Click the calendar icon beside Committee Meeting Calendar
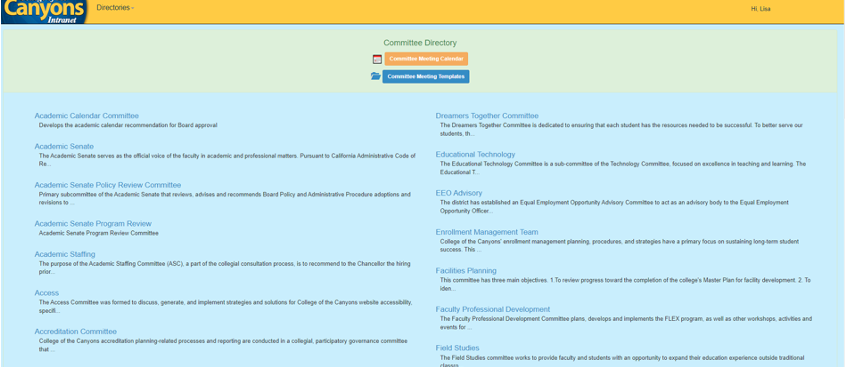The height and width of the screenshot is (367, 845). click(x=377, y=59)
